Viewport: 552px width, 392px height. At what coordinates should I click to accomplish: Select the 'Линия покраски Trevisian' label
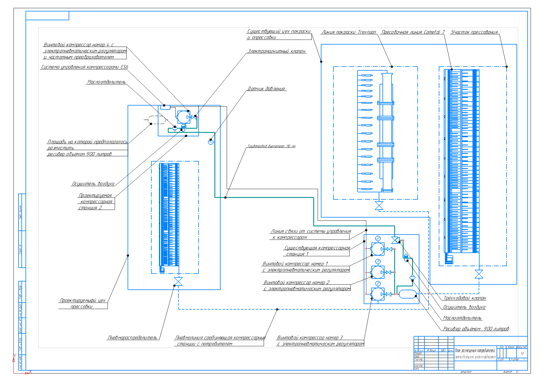click(x=349, y=32)
